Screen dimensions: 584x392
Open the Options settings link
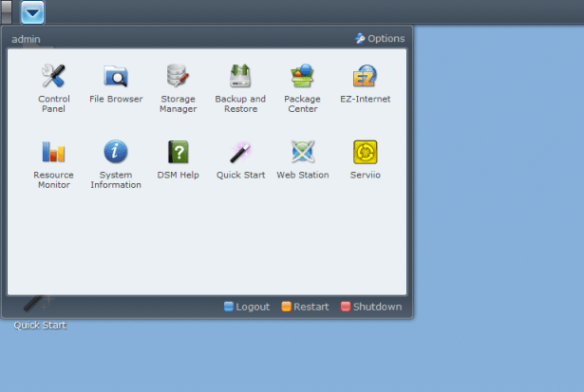(380, 39)
